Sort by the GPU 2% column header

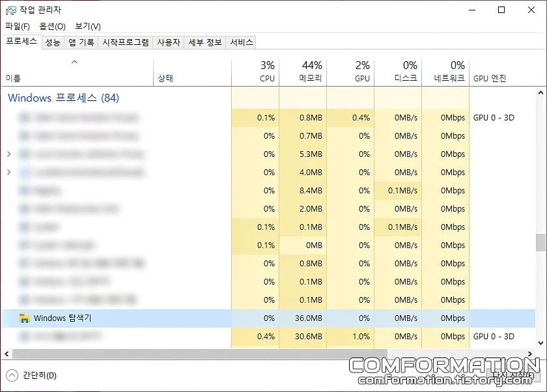[350, 72]
